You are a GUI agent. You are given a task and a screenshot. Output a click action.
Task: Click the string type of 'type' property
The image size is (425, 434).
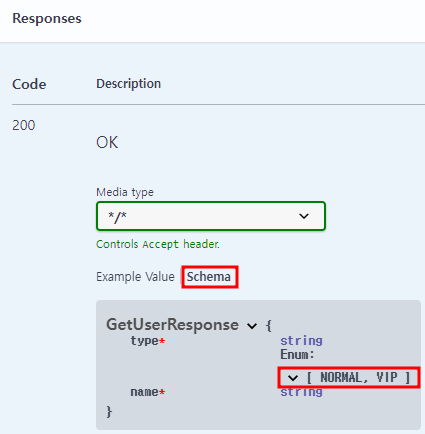pos(301,341)
